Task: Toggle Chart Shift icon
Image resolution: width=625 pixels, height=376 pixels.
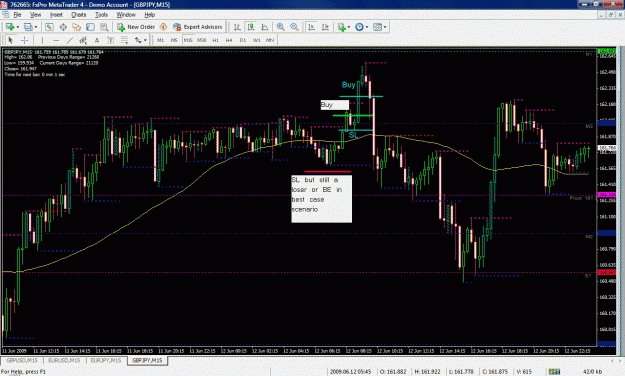Action: pyautogui.click(x=326, y=27)
